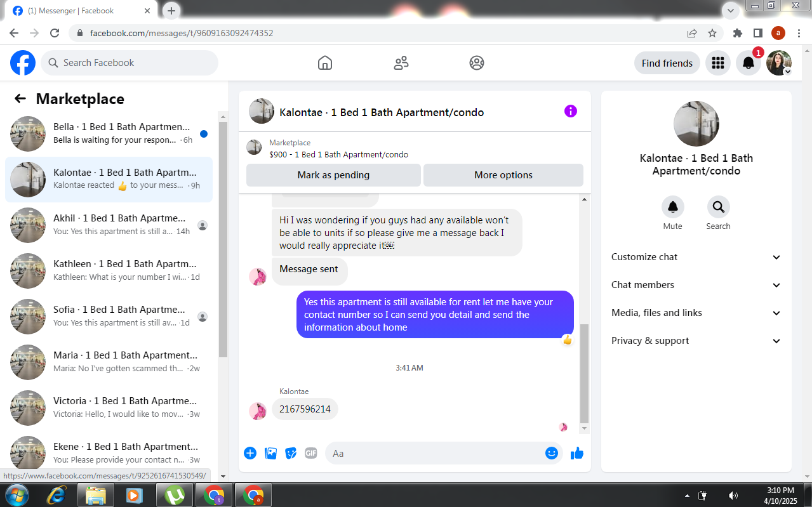Click the Find friends button

click(x=667, y=63)
